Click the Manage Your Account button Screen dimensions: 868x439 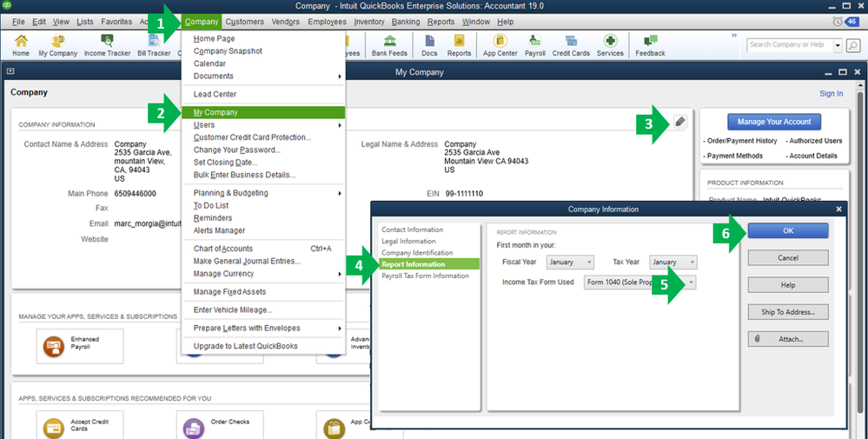pyautogui.click(x=774, y=122)
